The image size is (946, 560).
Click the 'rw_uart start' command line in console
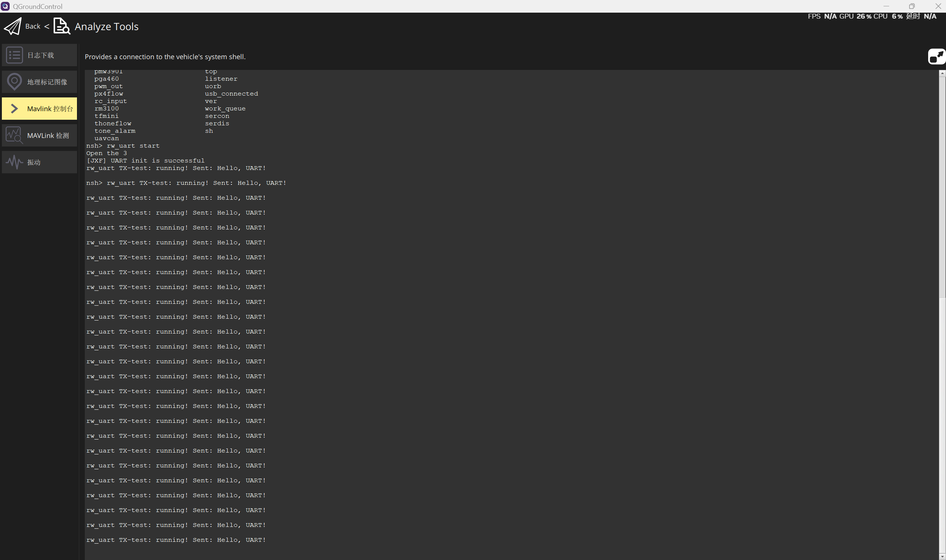click(x=133, y=146)
